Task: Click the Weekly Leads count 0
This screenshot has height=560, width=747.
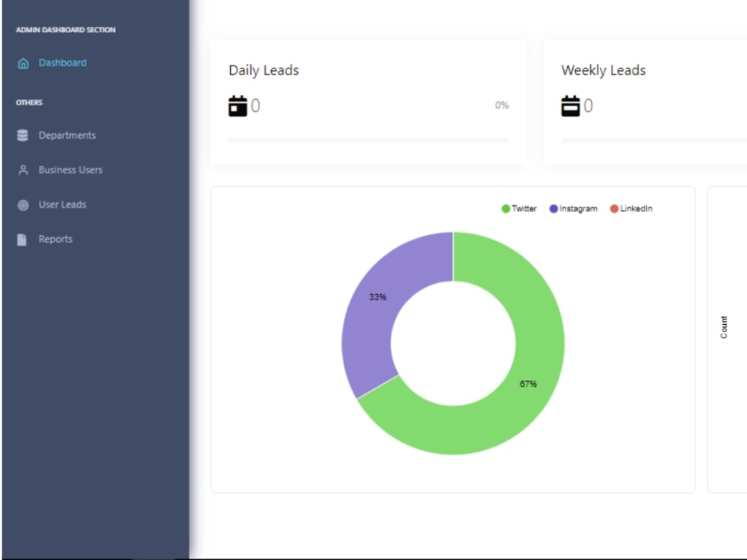Action: (589, 106)
